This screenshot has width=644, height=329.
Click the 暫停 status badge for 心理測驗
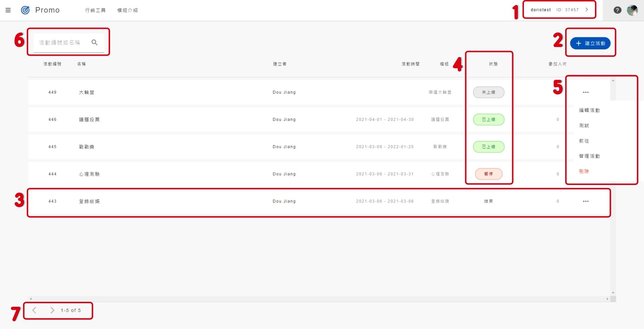tap(488, 174)
